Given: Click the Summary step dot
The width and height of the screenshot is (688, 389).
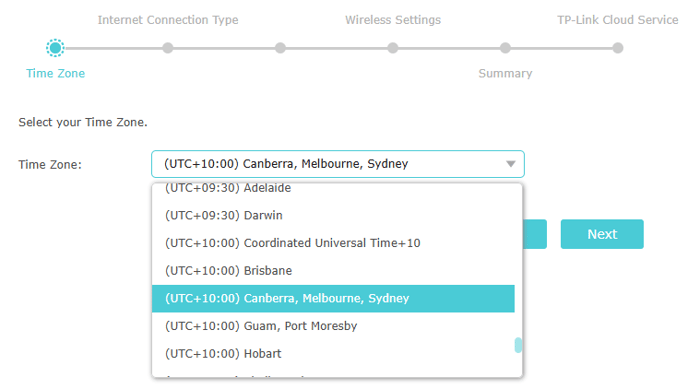Looking at the screenshot, I should tap(505, 48).
